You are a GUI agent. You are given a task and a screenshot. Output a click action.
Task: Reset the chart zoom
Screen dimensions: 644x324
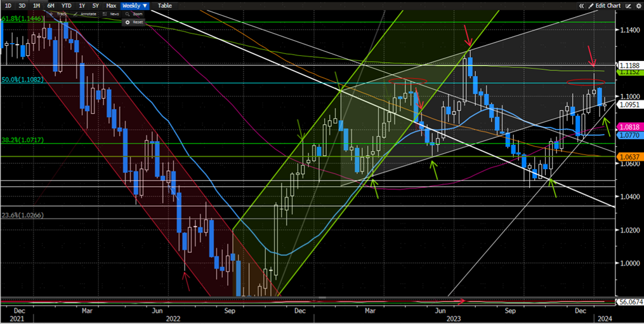coord(134,22)
